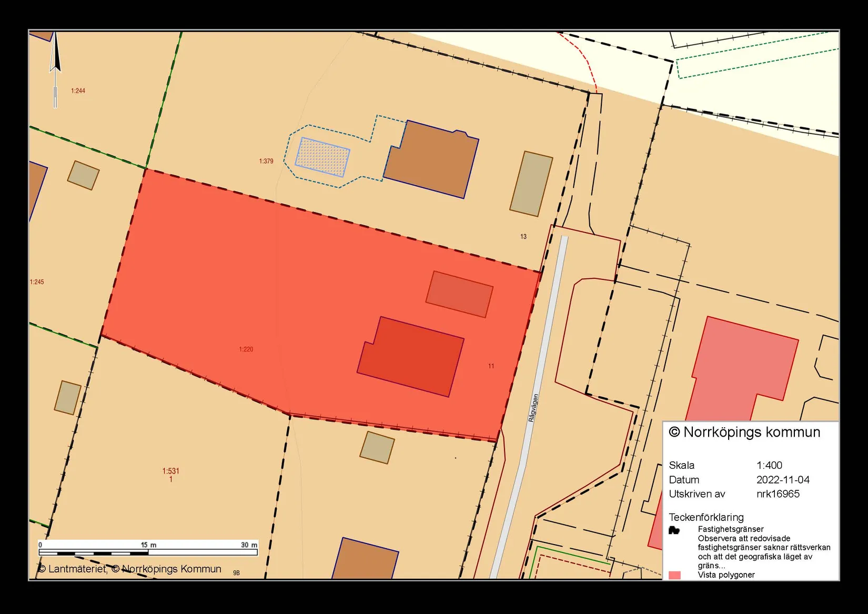Viewport: 868px width, 614px height.
Task: Click the scale value 1:400
Action: point(769,465)
